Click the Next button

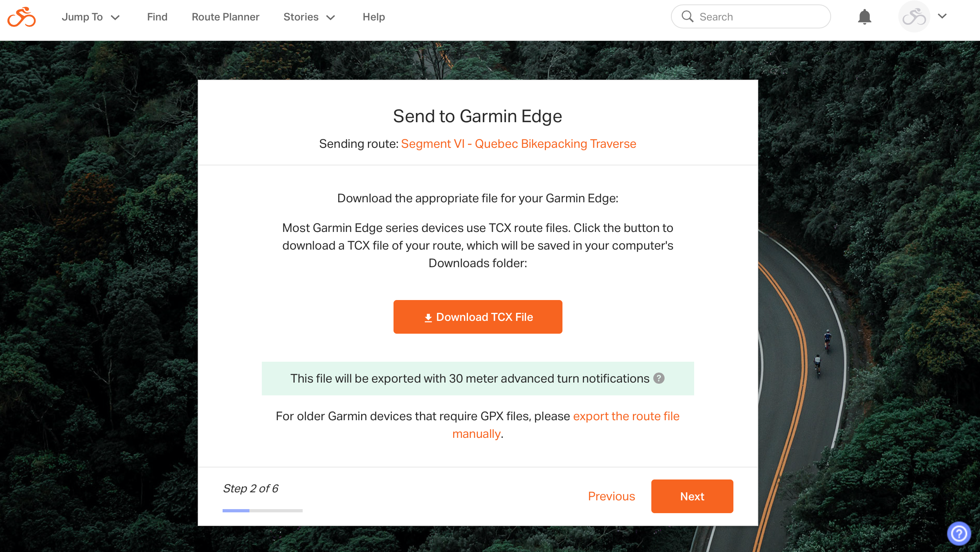click(x=692, y=496)
